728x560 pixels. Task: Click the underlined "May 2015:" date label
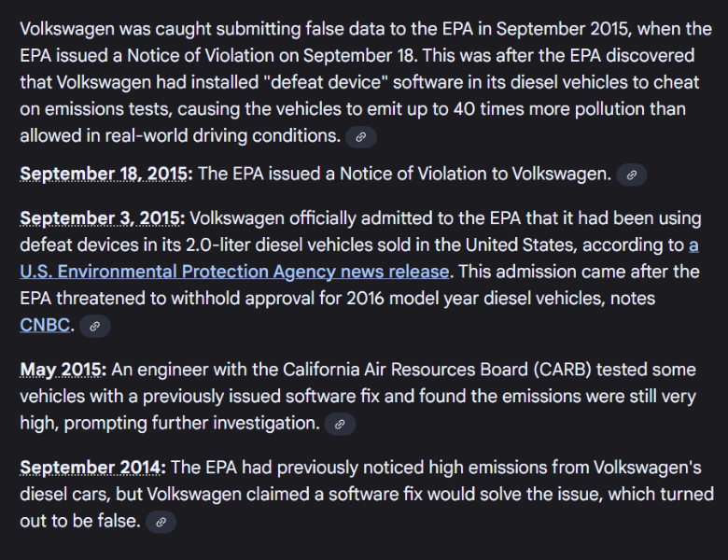point(63,370)
